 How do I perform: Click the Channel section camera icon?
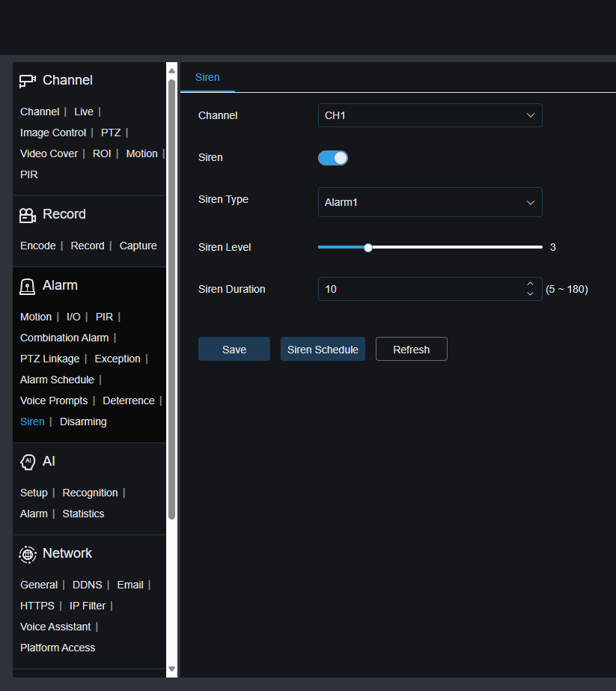[28, 81]
